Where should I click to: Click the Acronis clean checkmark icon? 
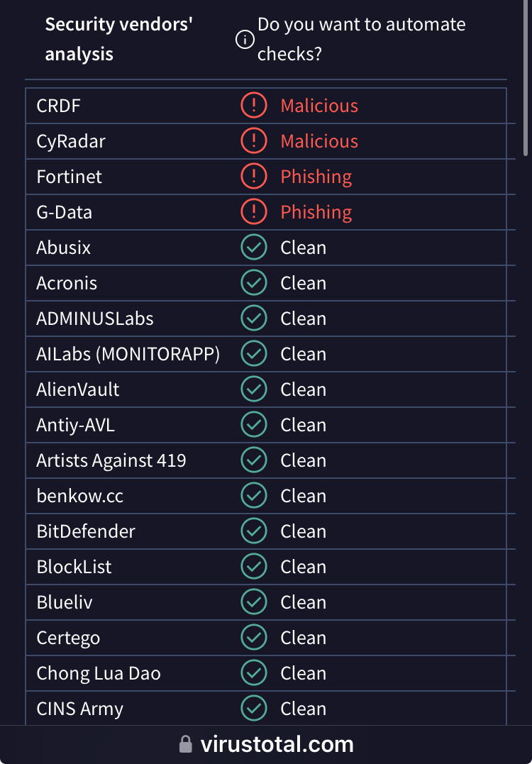[253, 283]
